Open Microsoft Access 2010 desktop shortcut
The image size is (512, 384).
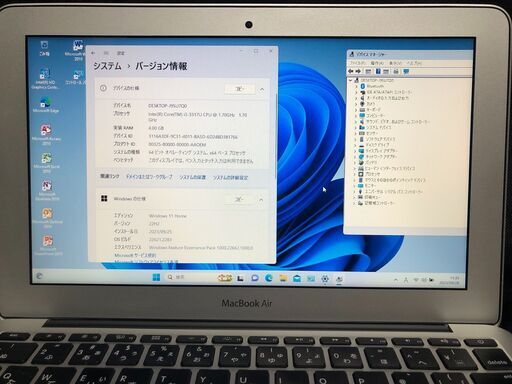pos(46,134)
